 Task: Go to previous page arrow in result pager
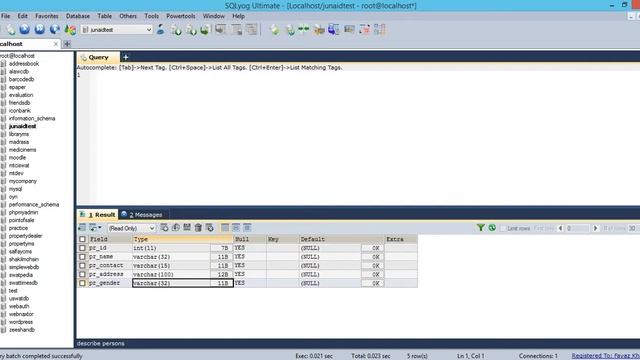pos(560,228)
